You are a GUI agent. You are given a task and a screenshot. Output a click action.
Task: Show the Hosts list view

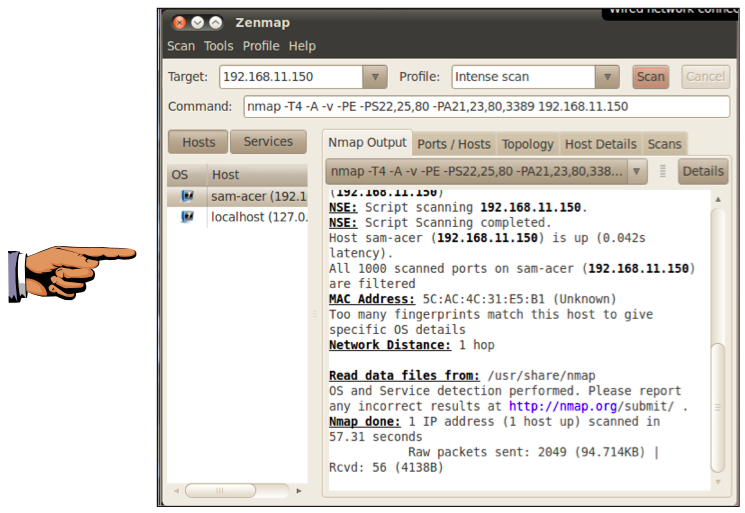pos(198,142)
